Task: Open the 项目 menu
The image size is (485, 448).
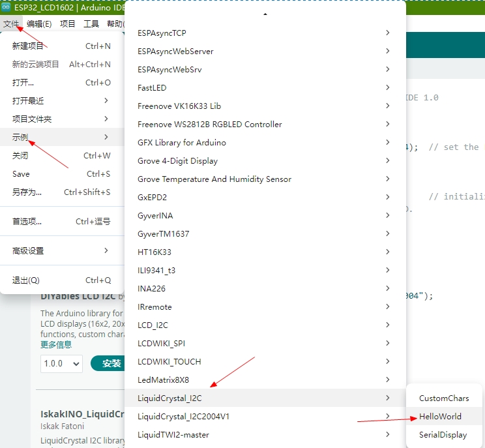Action: [x=67, y=24]
